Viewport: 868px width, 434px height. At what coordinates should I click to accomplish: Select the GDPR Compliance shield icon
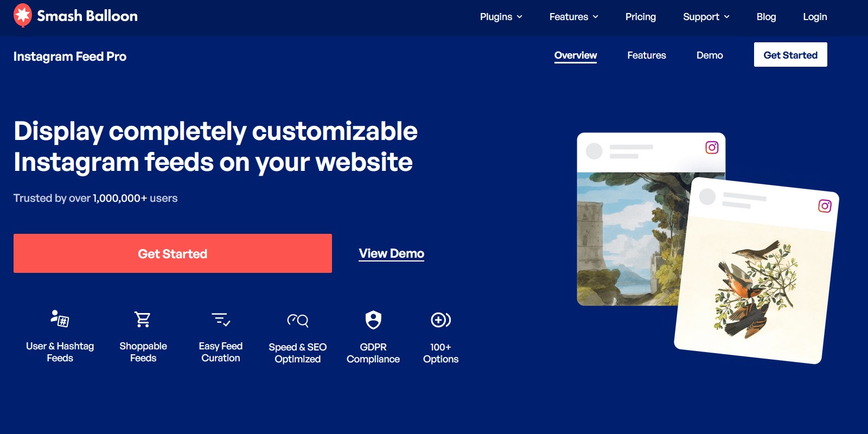point(373,320)
